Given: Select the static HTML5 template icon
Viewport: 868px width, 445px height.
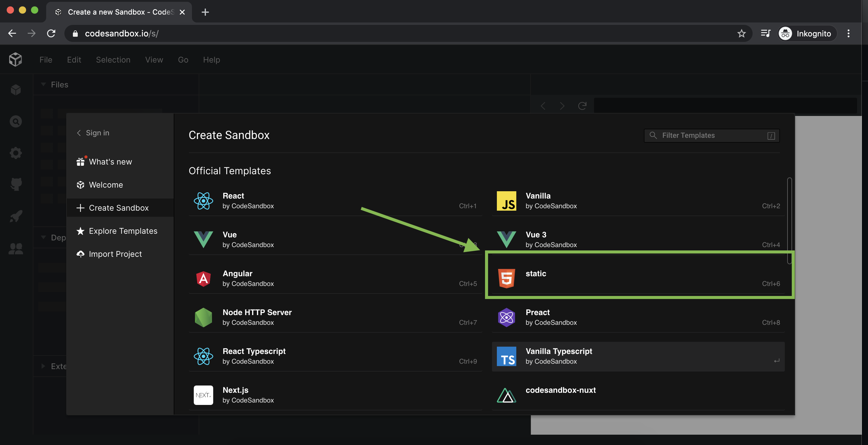Looking at the screenshot, I should click(x=507, y=279).
